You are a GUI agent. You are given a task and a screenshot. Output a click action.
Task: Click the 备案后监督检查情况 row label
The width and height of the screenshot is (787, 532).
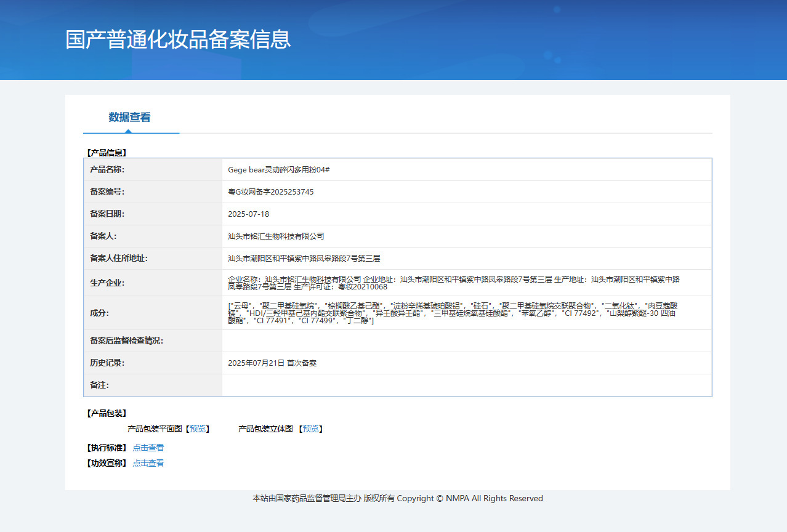(126, 341)
